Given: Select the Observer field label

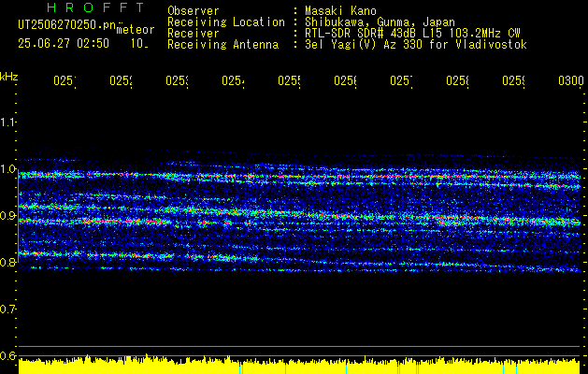Looking at the screenshot, I should 194,11.
